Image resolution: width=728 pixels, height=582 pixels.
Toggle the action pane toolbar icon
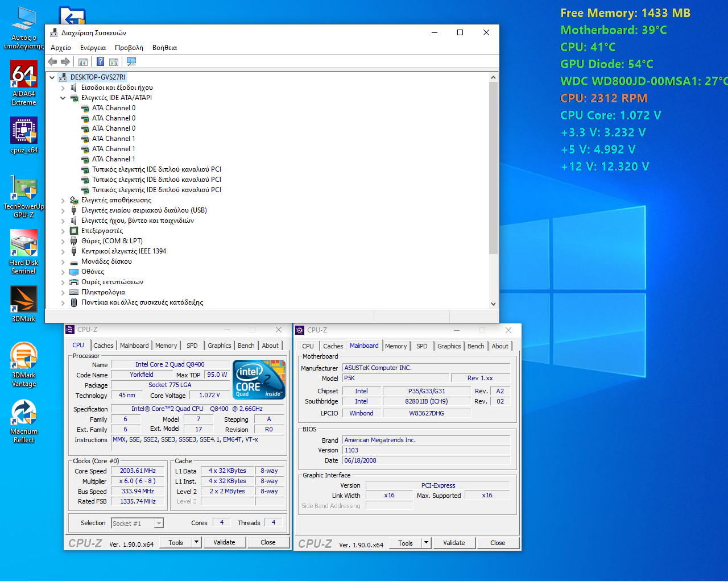(114, 61)
